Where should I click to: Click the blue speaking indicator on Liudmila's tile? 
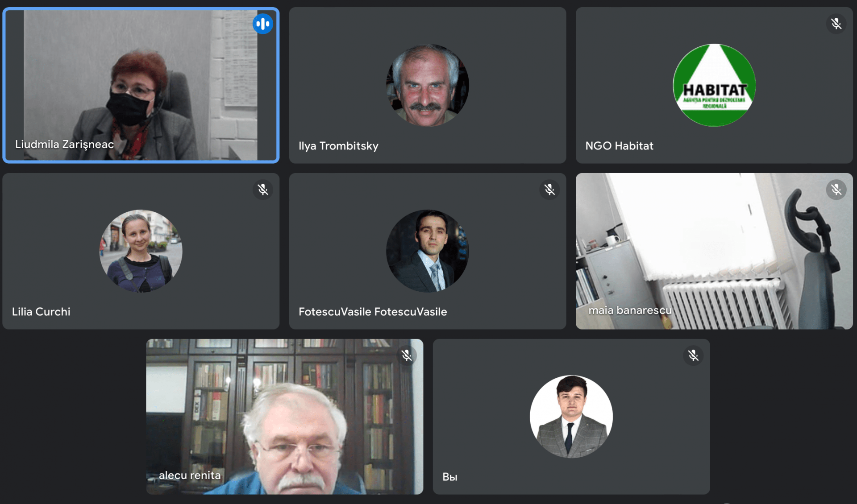tap(263, 24)
